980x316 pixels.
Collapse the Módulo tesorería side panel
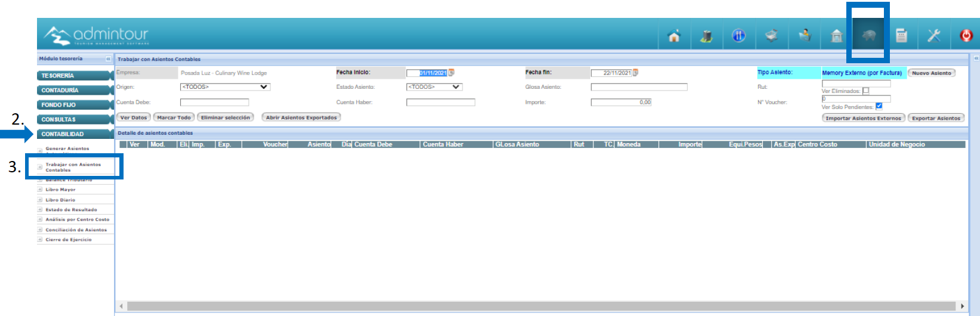click(108, 59)
